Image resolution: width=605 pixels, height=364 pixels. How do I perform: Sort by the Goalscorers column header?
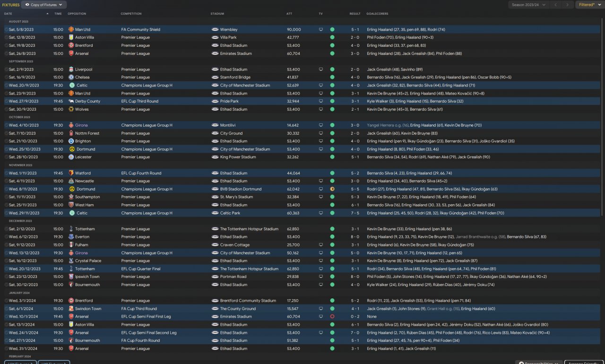click(378, 14)
